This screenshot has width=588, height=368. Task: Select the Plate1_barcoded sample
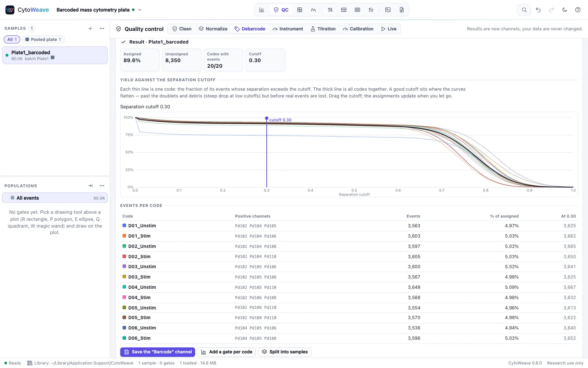[x=55, y=55]
